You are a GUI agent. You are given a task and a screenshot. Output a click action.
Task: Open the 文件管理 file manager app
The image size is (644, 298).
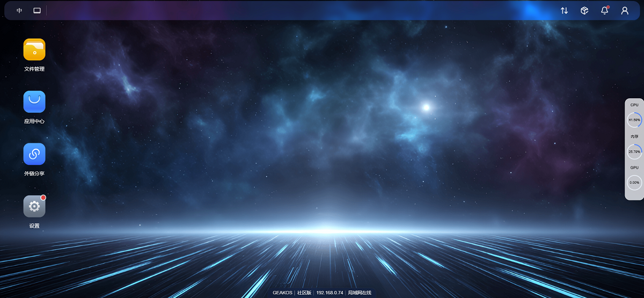(34, 49)
